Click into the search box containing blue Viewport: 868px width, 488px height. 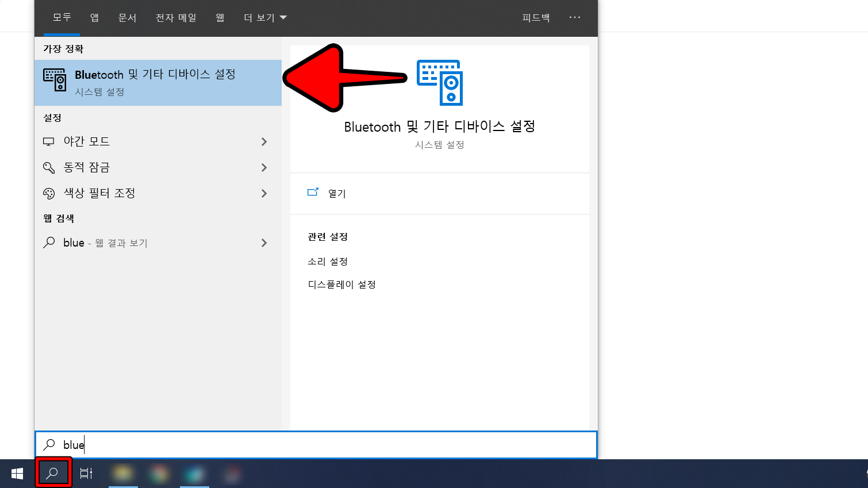tap(316, 445)
